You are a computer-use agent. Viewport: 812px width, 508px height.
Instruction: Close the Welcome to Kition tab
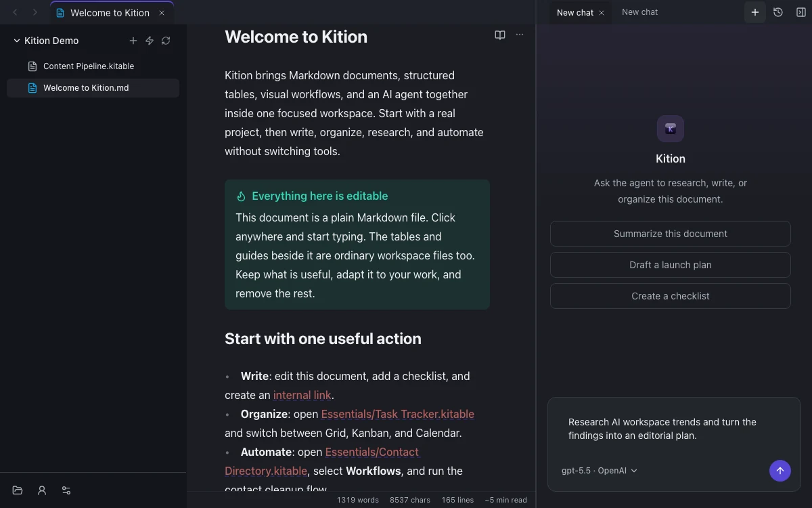pos(162,13)
